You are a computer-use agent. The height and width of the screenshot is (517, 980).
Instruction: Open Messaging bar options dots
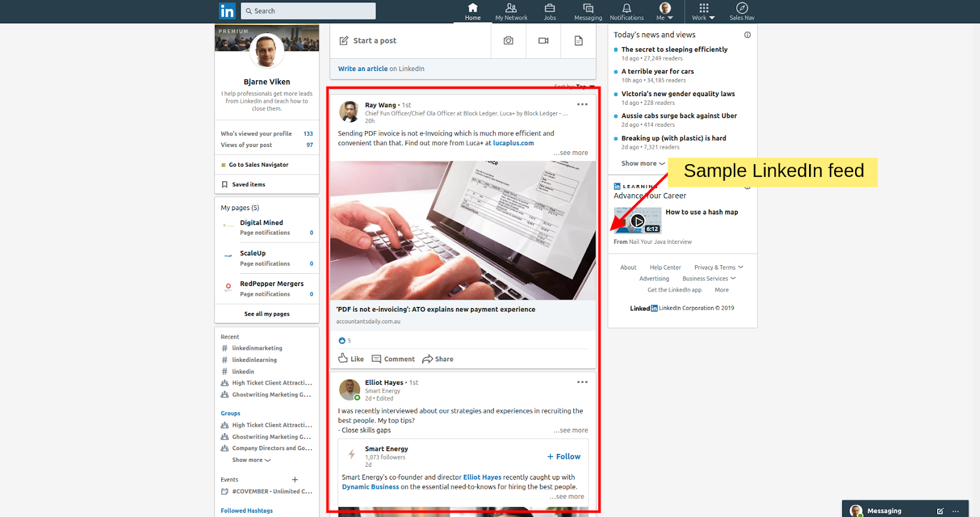(956, 511)
